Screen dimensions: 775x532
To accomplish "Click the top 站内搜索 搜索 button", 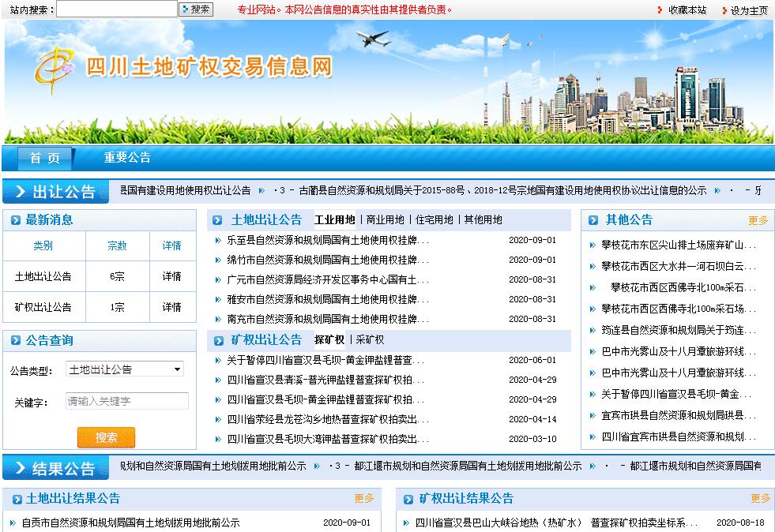I will tap(196, 9).
